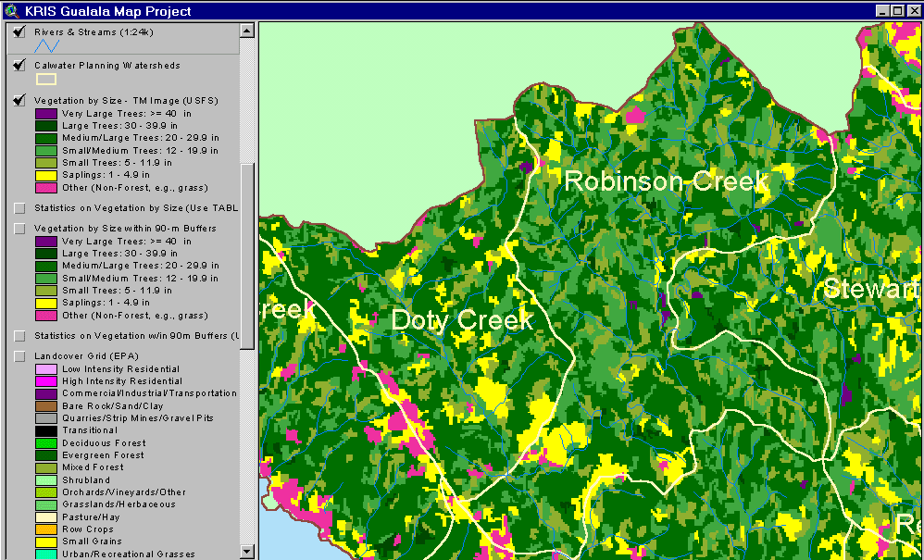Click the black Transitional color swatch

click(46, 431)
